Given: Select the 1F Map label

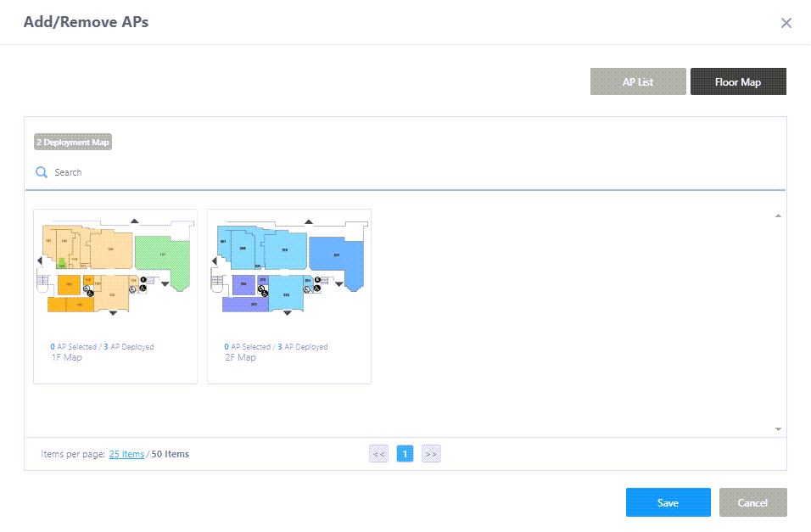Looking at the screenshot, I should pyautogui.click(x=66, y=358).
